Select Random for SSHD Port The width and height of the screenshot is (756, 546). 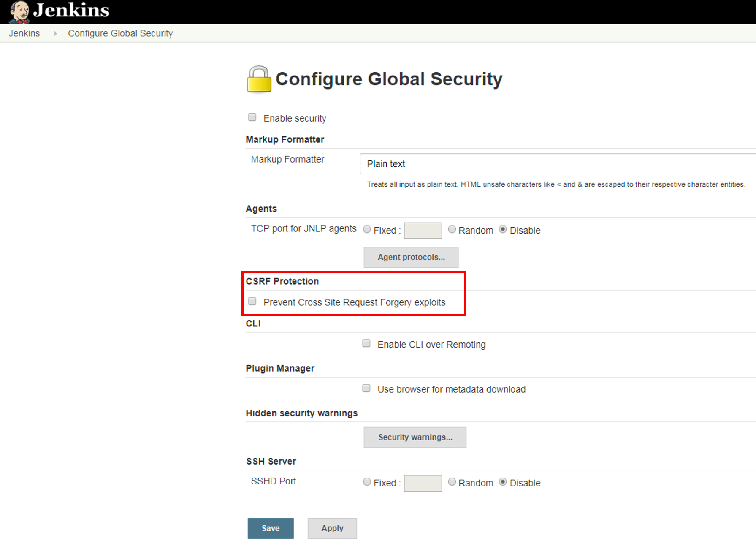(x=452, y=482)
